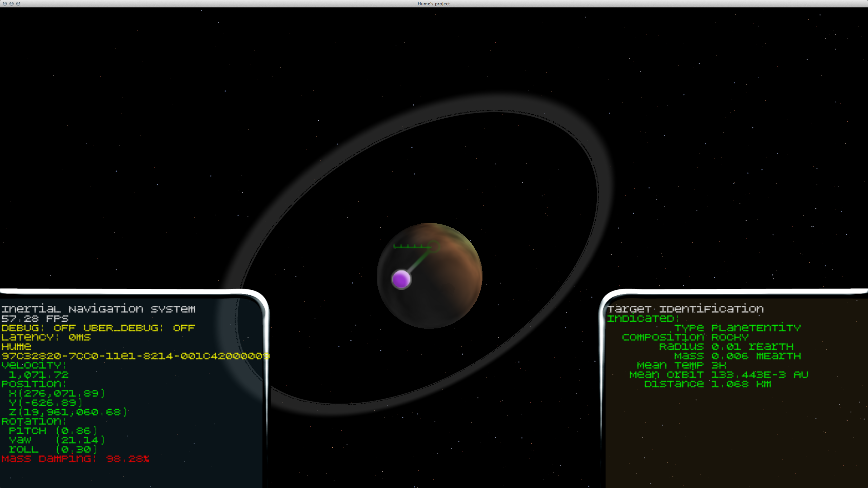Click the 'Mass 0.006 mEarth' line
Image resolution: width=868 pixels, height=488 pixels.
737,356
